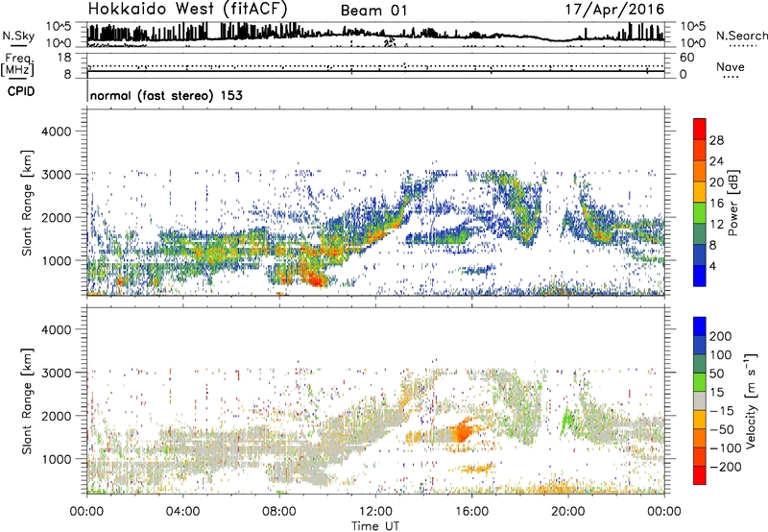
Task: Click the 'normal (fast stereo) 153' mode text
Action: point(166,95)
